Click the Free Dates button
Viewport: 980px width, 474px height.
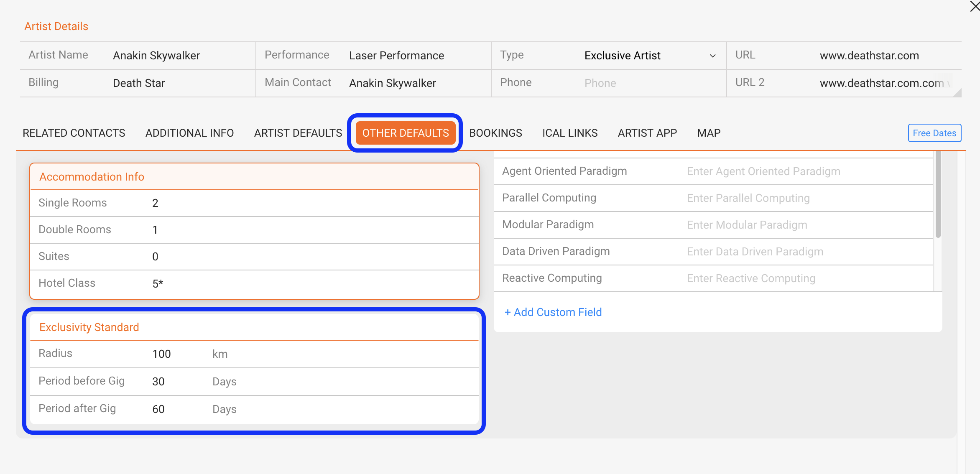[x=934, y=133]
